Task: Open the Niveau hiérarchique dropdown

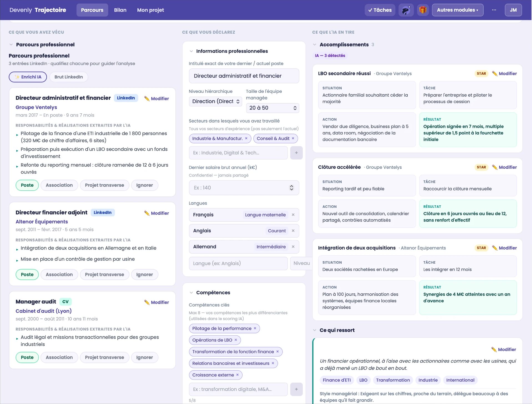Action: (215, 101)
